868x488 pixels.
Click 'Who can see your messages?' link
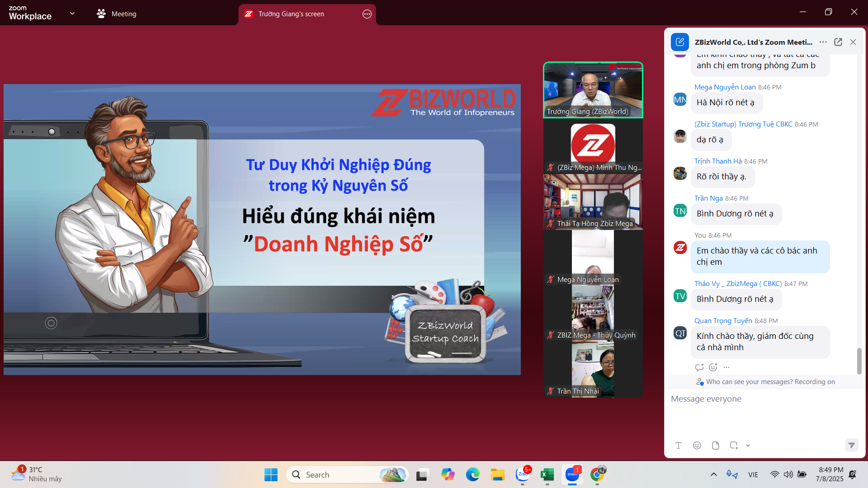point(750,382)
